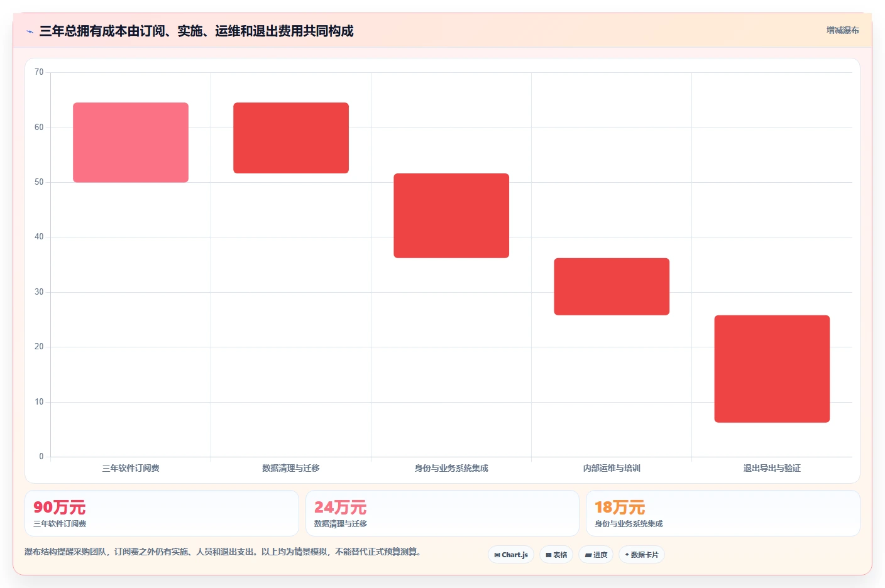Click the 增减瀑布 tag in the header
The width and height of the screenshot is (885, 588).
pos(842,30)
